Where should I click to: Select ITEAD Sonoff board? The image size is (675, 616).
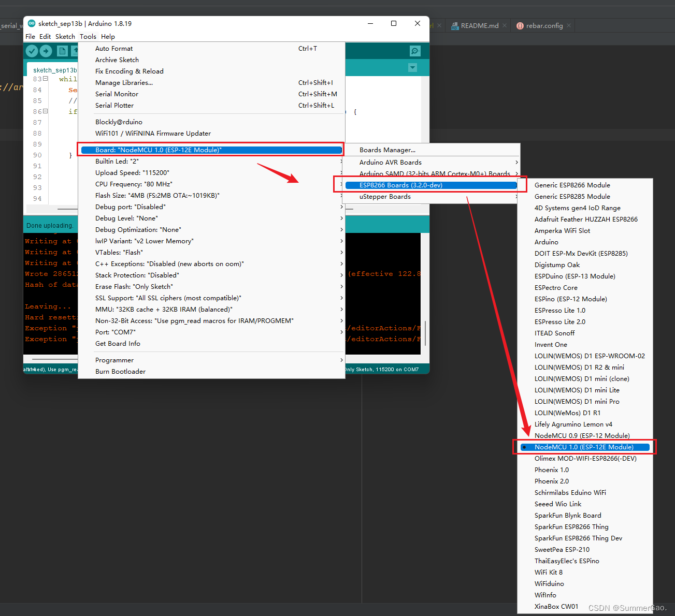(585, 333)
